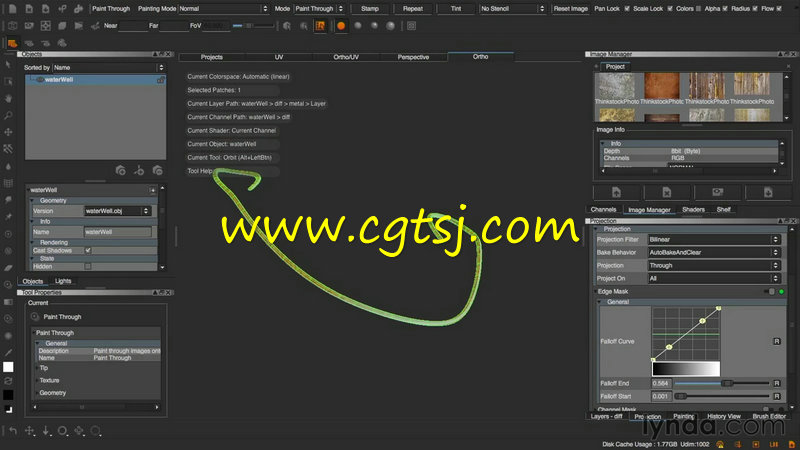800x450 pixels.
Task: Click the Add version icon below Objects list
Action: [139, 170]
